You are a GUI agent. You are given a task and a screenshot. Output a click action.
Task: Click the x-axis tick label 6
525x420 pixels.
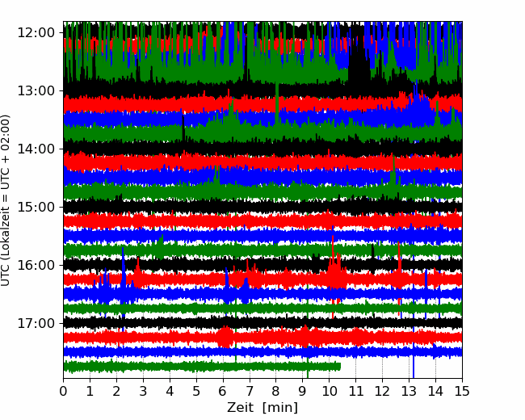coord(223,391)
